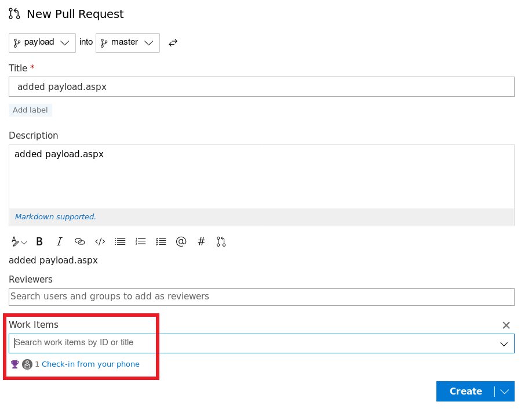
Task: Add a bulleted list
Action: [120, 242]
